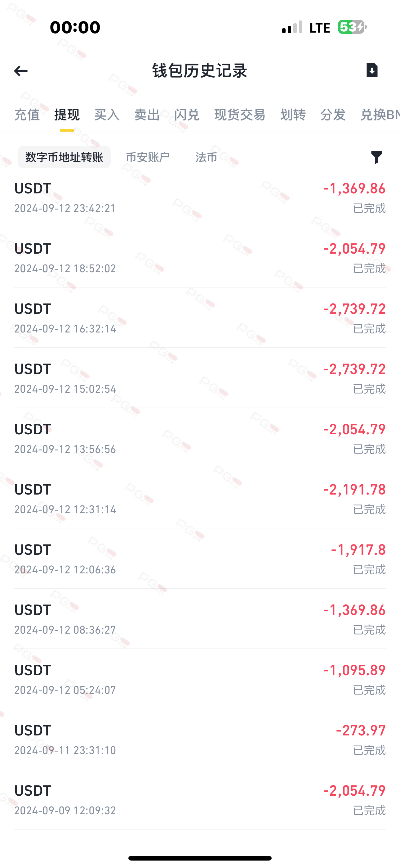Switch to the 买入 tab
This screenshot has width=400, height=868.
(107, 115)
